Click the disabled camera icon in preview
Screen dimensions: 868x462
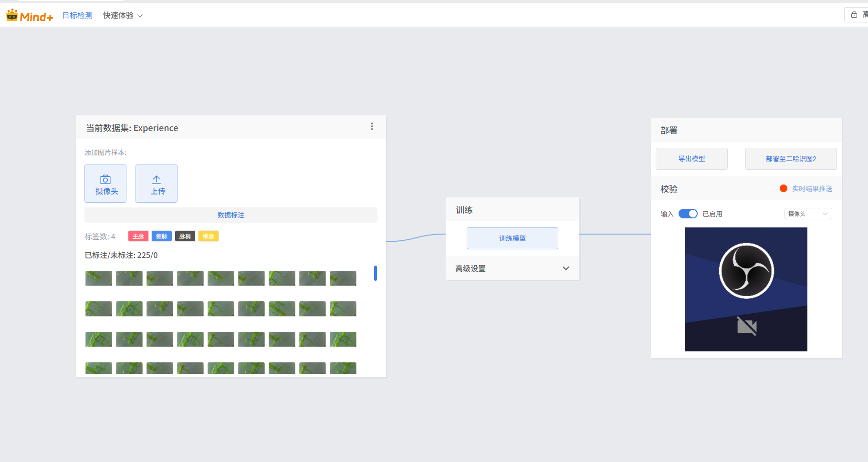(x=746, y=327)
